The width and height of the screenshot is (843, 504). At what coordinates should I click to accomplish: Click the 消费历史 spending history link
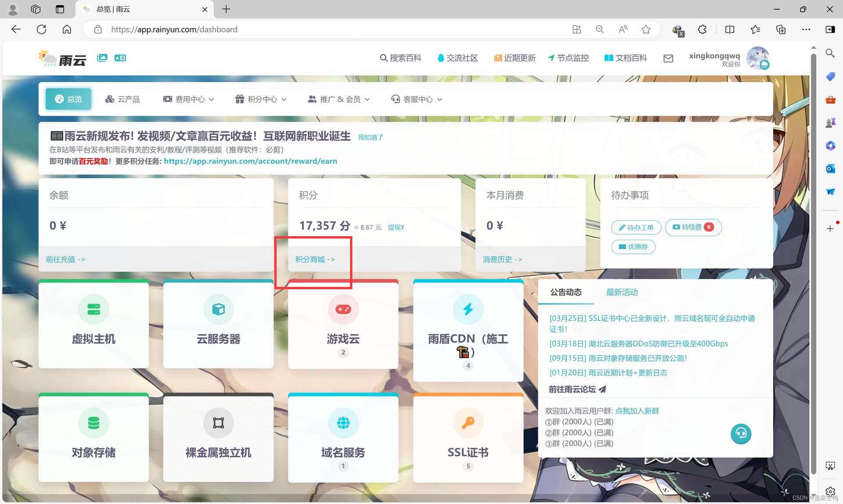click(502, 259)
